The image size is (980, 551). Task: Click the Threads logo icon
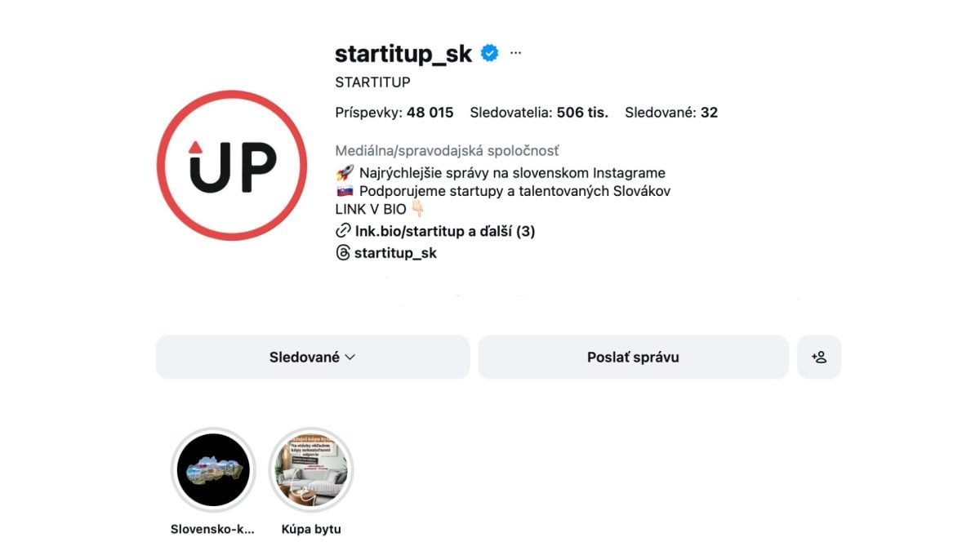[343, 253]
